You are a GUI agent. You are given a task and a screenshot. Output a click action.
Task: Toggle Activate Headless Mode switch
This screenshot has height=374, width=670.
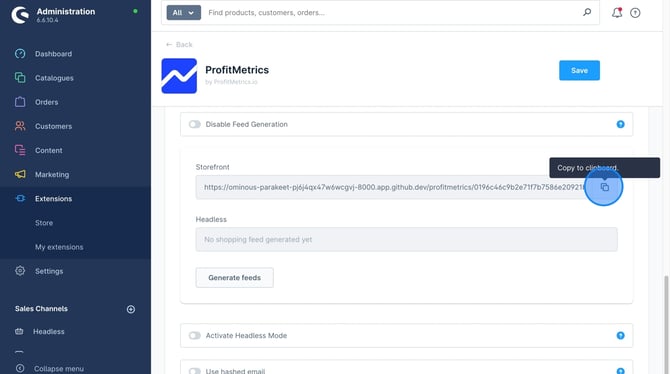(195, 336)
